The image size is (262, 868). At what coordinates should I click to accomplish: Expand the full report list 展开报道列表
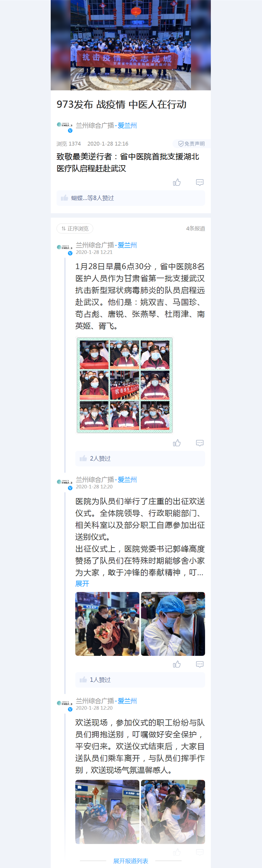pyautogui.click(x=131, y=861)
